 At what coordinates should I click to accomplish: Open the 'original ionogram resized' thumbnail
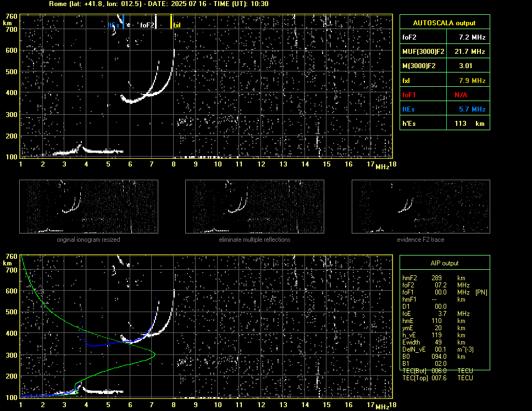pos(88,207)
